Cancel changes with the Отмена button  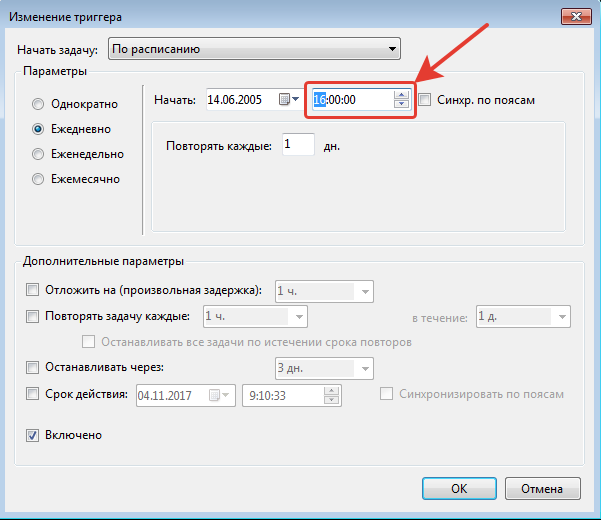[542, 489]
